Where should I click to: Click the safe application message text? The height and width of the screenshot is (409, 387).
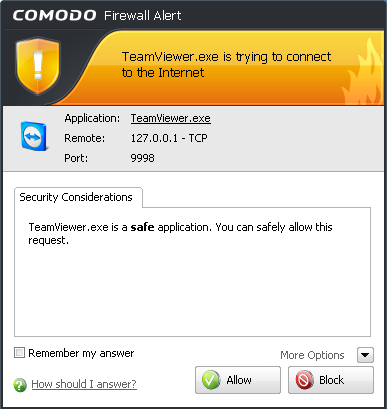pyautogui.click(x=180, y=233)
